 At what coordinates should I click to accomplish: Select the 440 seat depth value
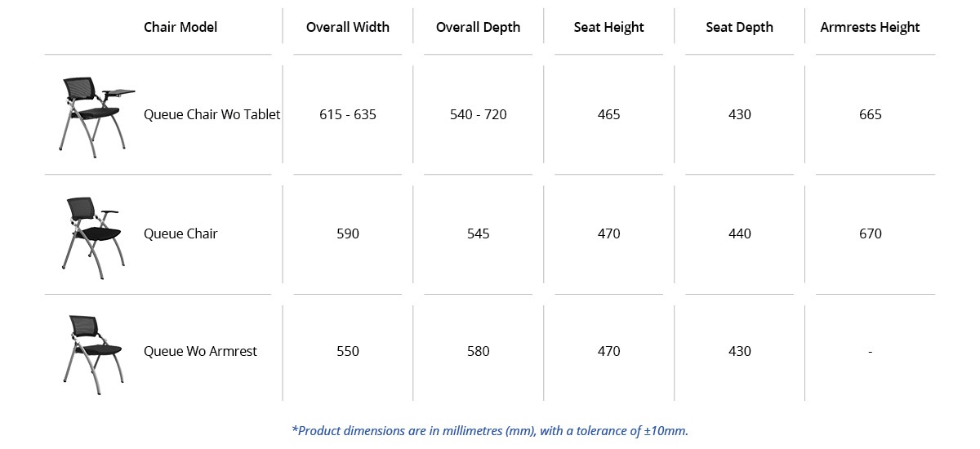pos(740,233)
